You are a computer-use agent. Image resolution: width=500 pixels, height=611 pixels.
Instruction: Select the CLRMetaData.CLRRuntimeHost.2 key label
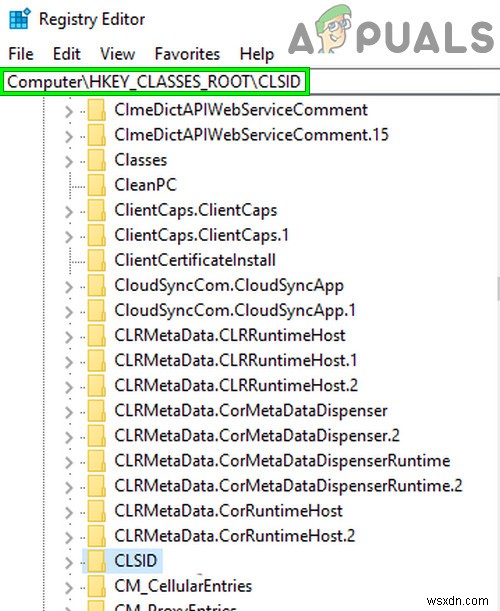[x=236, y=386]
